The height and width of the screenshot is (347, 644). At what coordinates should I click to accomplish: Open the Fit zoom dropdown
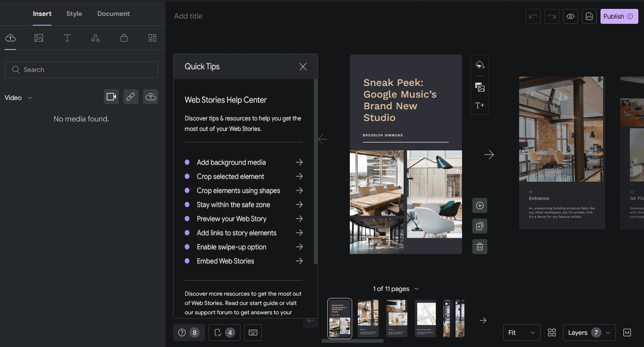coord(522,333)
